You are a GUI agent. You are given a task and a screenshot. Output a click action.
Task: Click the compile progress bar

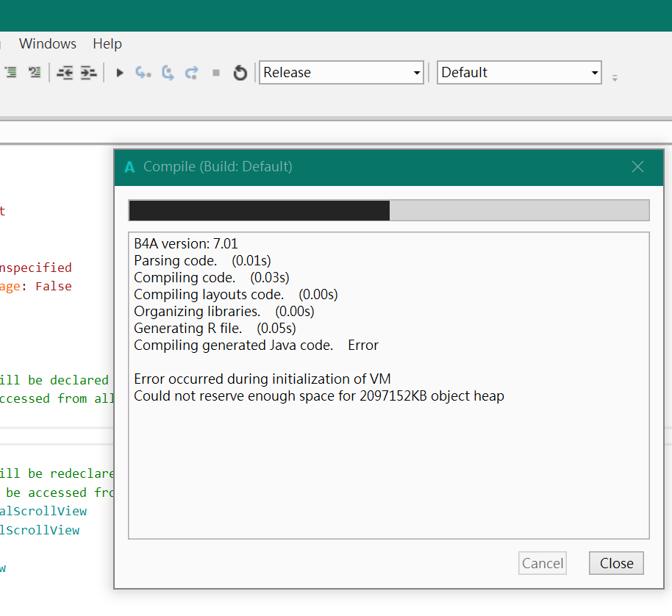(x=389, y=210)
